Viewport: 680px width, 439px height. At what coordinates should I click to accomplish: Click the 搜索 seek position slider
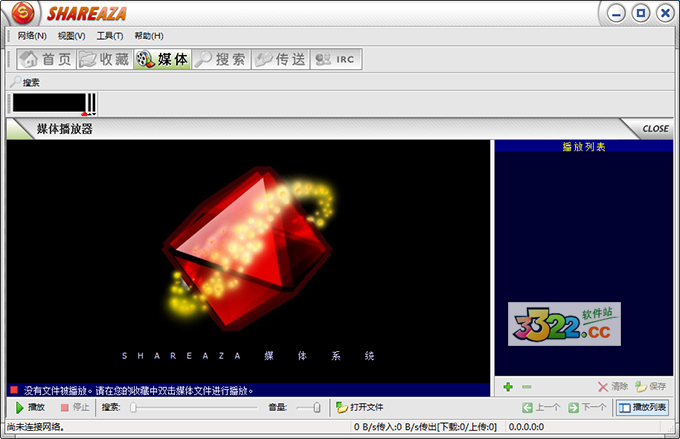pos(193,407)
